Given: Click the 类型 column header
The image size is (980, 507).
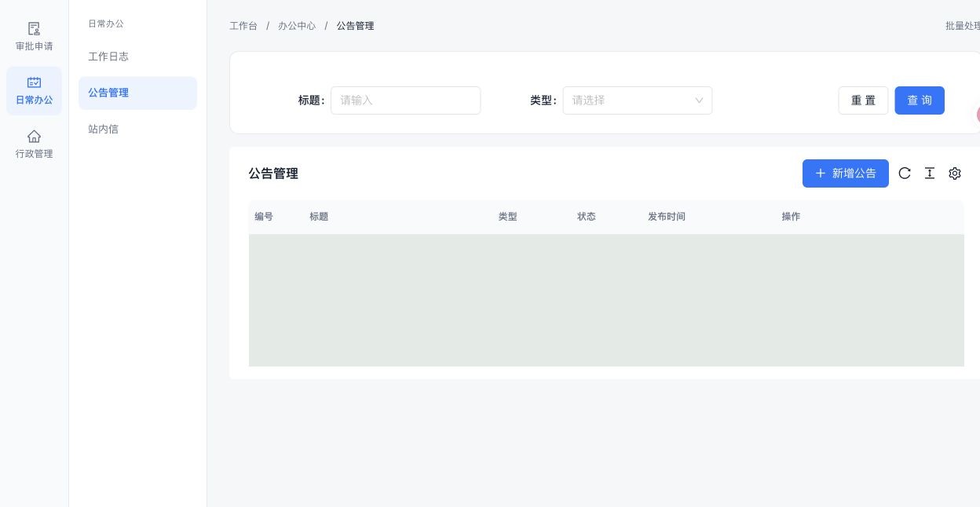Looking at the screenshot, I should (x=508, y=217).
